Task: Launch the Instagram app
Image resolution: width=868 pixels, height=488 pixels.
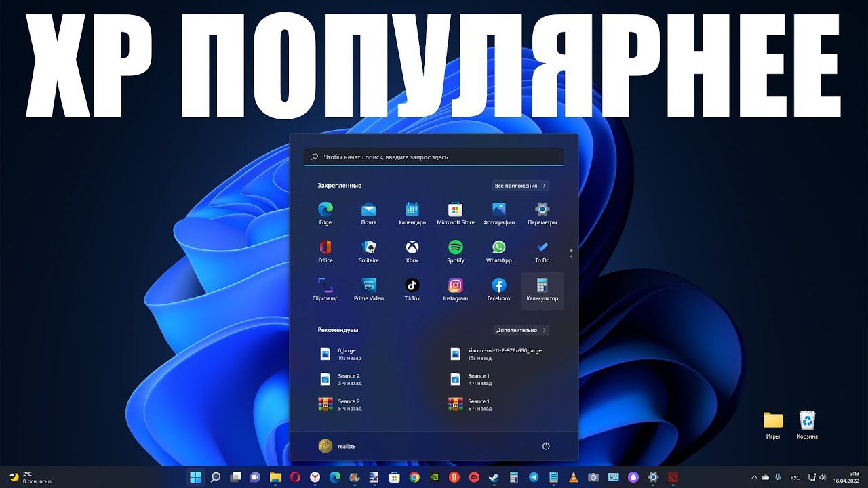Action: [456, 289]
